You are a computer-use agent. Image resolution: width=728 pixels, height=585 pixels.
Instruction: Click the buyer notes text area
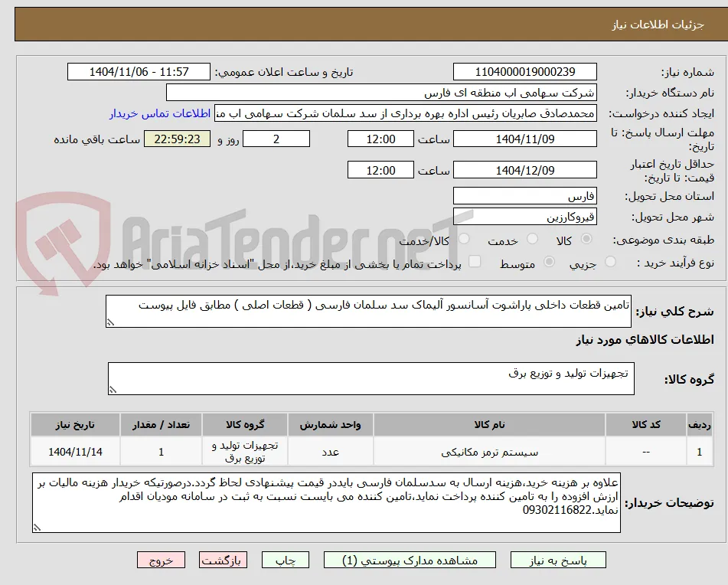(x=326, y=502)
